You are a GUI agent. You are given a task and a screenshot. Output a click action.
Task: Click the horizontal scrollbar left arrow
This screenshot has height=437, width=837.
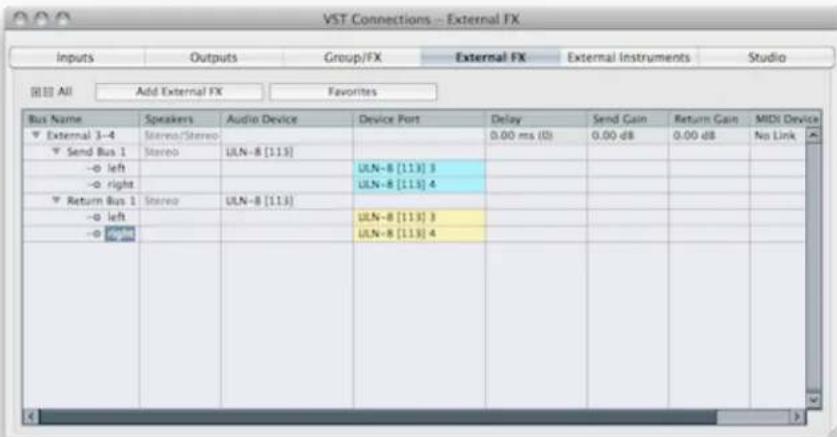click(x=31, y=416)
